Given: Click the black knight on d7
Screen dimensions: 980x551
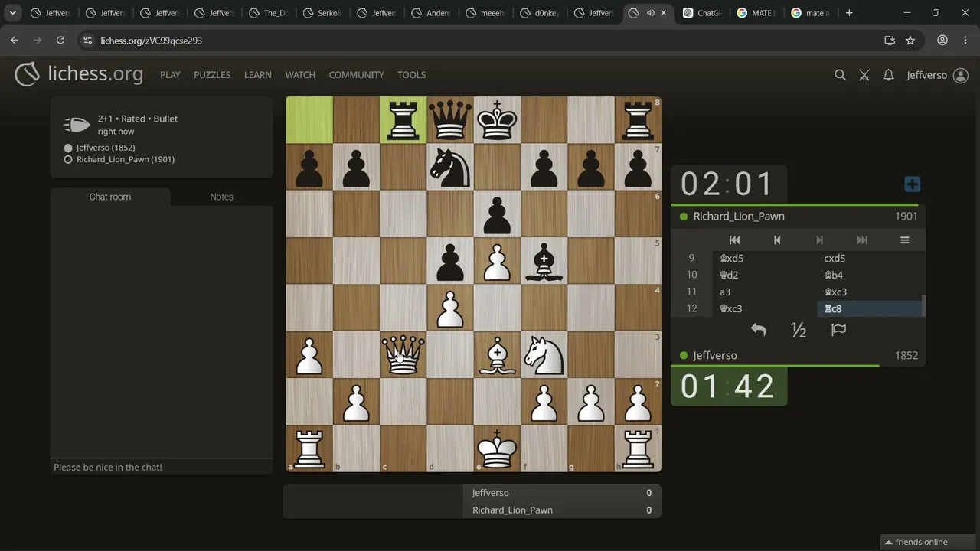Looking at the screenshot, I should (x=450, y=167).
